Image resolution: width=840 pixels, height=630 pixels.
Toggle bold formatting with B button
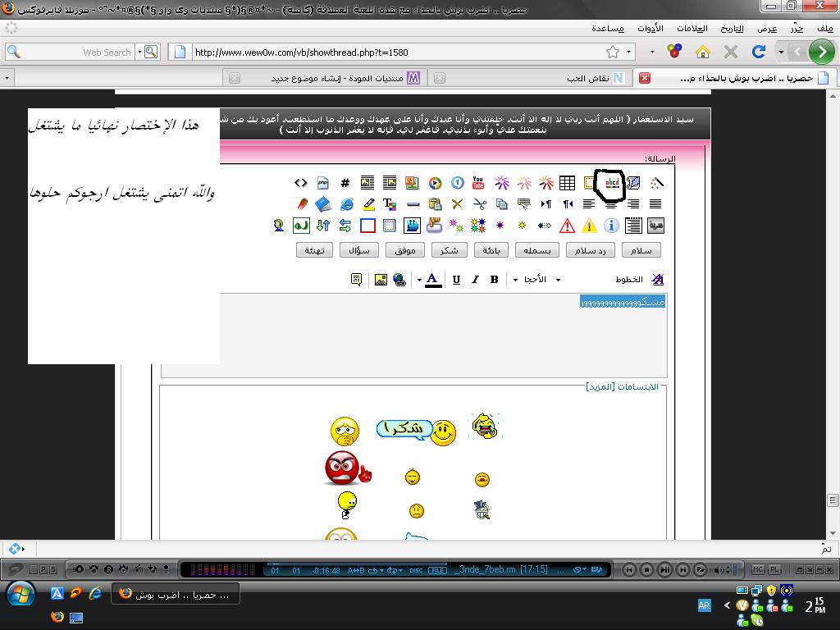494,280
